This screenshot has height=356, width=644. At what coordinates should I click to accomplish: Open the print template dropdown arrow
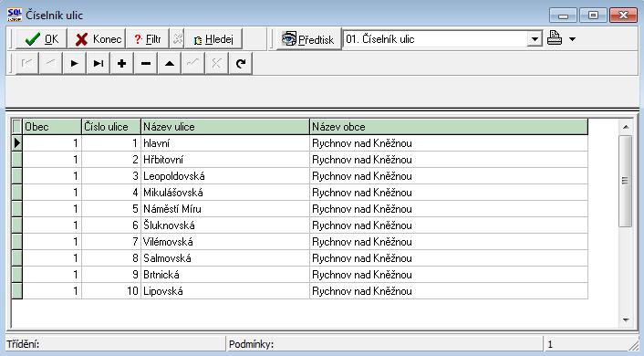[535, 39]
